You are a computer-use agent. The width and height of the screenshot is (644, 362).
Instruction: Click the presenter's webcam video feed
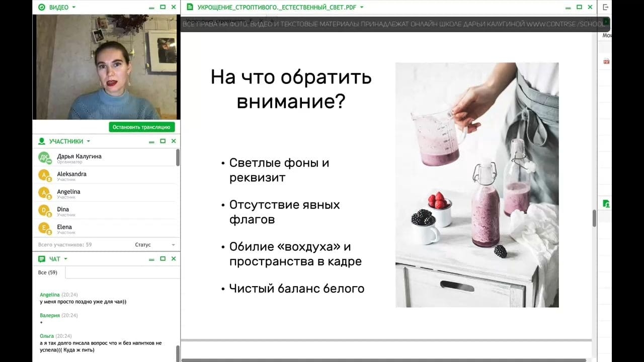[106, 67]
